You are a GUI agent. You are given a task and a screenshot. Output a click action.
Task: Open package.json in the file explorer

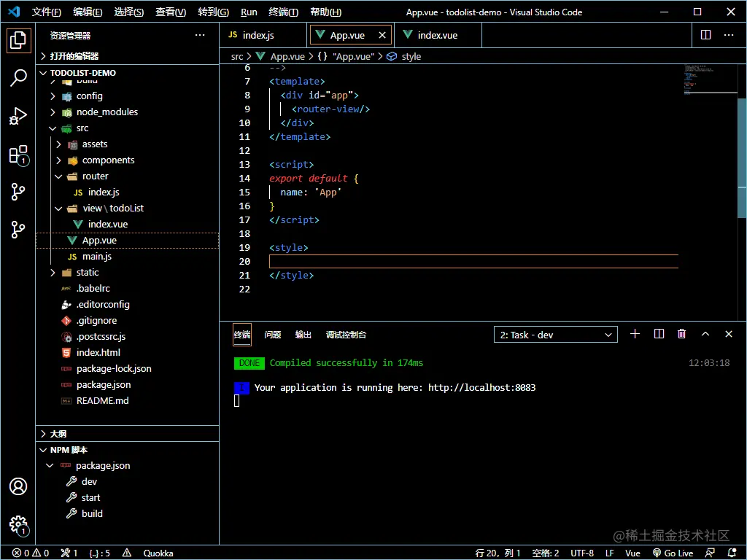pyautogui.click(x=104, y=384)
